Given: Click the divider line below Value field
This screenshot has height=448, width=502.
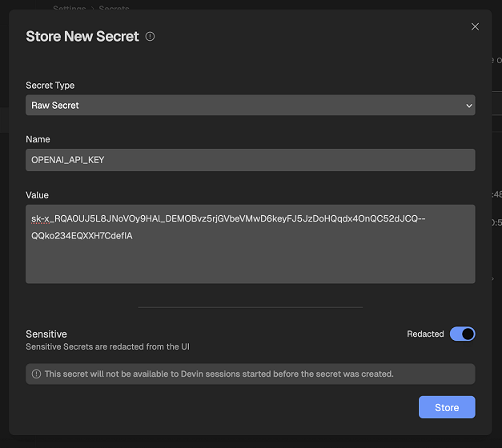Looking at the screenshot, I should (251, 307).
